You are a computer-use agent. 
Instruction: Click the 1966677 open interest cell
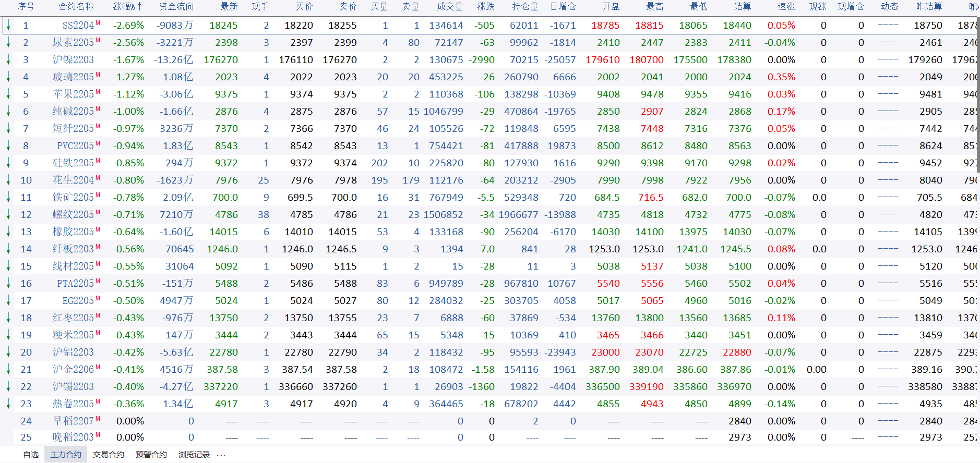click(x=518, y=214)
